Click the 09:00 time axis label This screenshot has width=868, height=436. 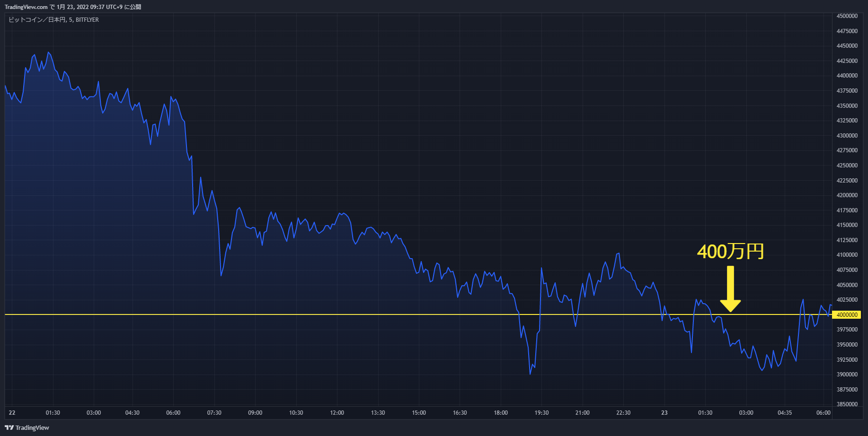255,413
